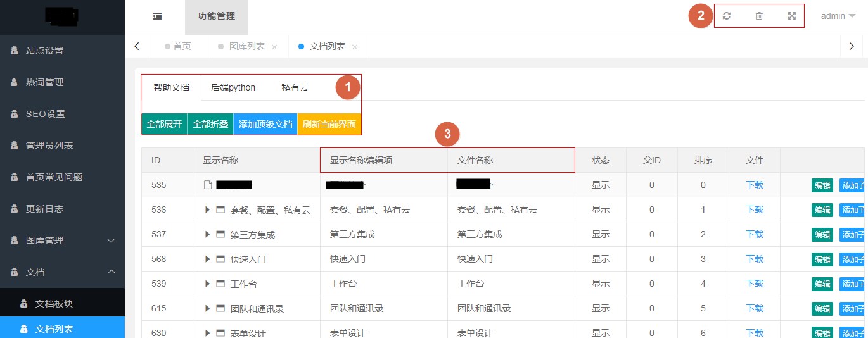Collapse sidebar using the menu fold icon
The height and width of the screenshot is (338, 868).
click(157, 16)
